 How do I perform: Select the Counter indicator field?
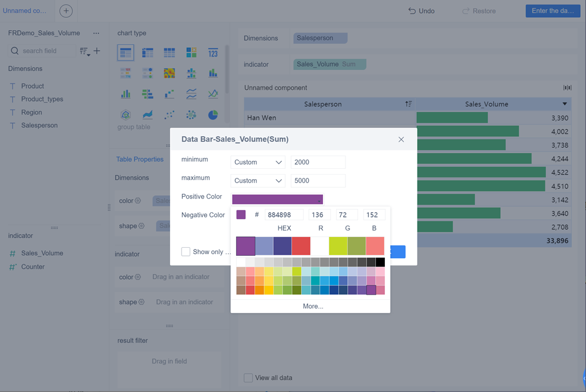(x=33, y=267)
